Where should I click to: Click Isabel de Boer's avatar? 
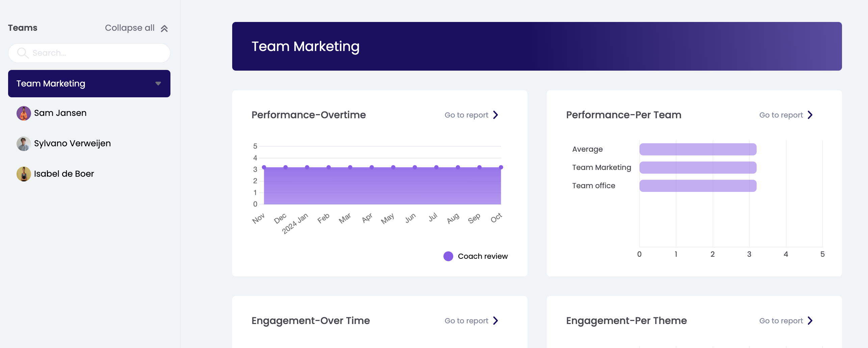(24, 174)
